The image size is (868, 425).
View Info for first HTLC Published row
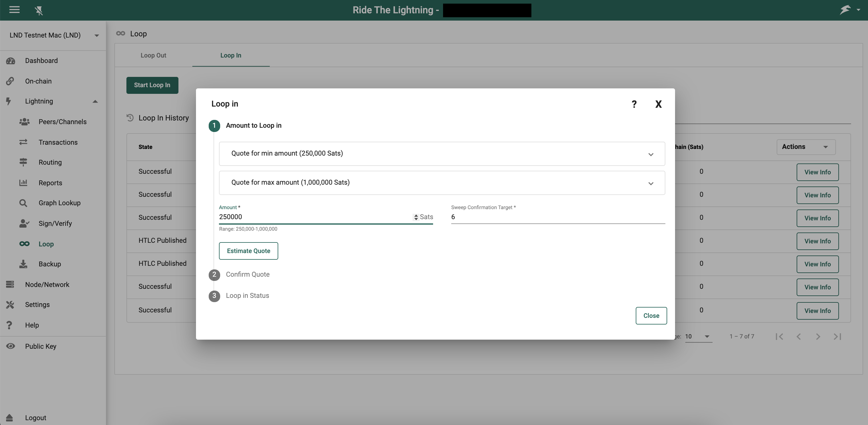pos(817,241)
